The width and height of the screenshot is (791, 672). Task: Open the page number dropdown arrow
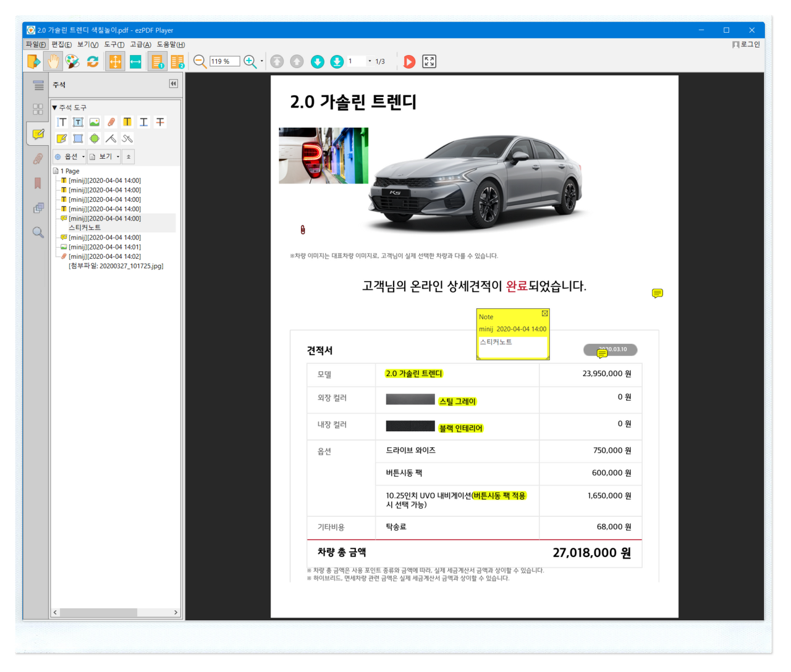[x=370, y=61]
